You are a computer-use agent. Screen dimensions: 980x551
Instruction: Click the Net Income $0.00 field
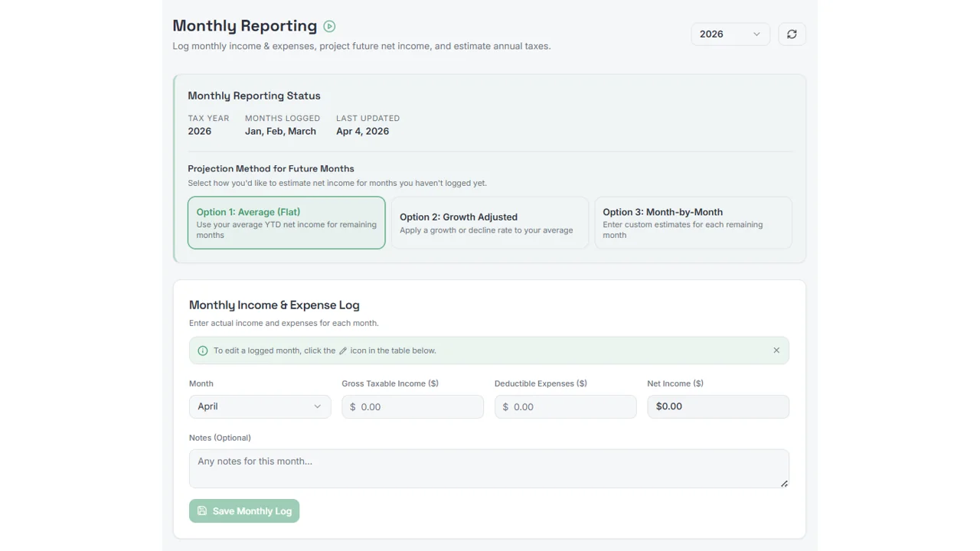718,406
